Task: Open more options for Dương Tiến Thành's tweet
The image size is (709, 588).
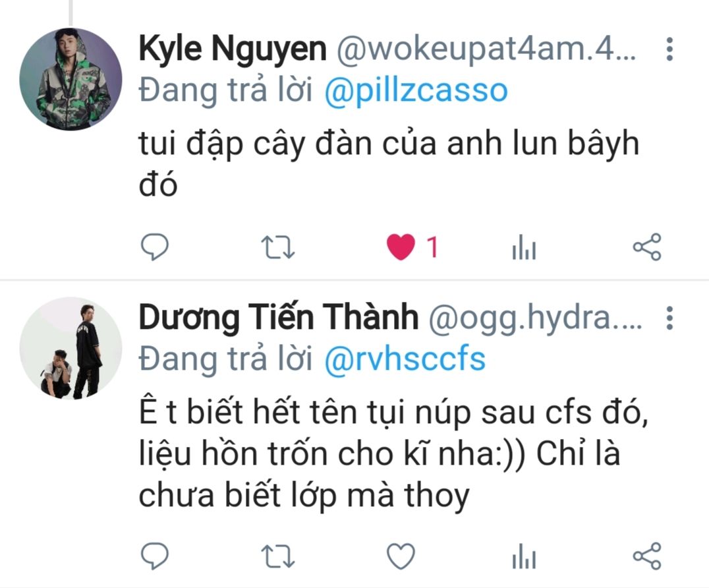Action: (669, 318)
